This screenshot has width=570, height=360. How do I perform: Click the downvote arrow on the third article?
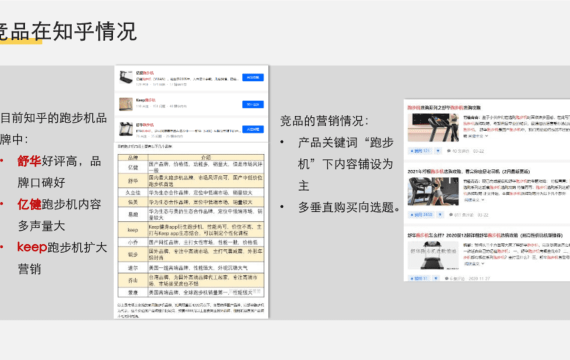pos(436,279)
